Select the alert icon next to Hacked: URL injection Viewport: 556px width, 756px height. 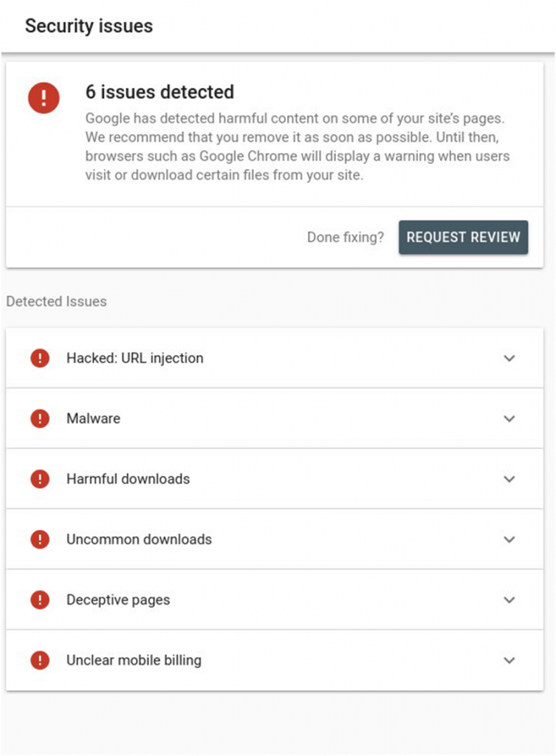(x=38, y=358)
